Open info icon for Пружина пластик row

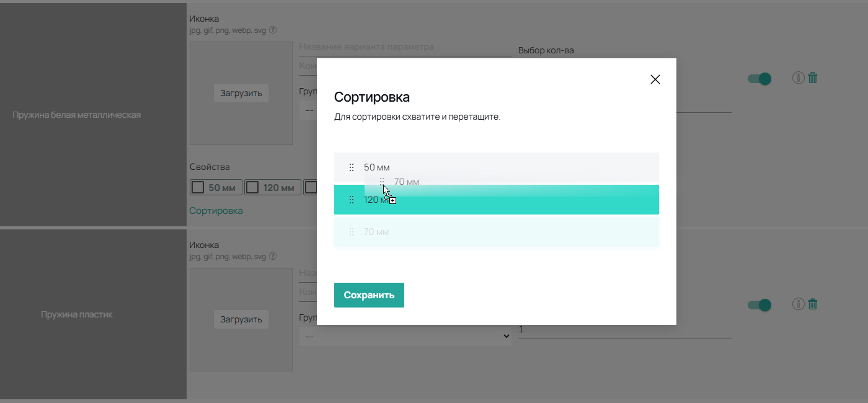pos(798,304)
